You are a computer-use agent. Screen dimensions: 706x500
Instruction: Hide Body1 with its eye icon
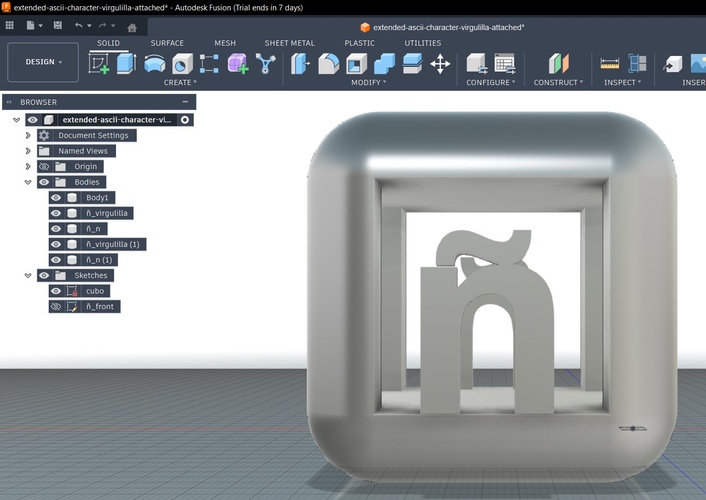[x=55, y=197]
